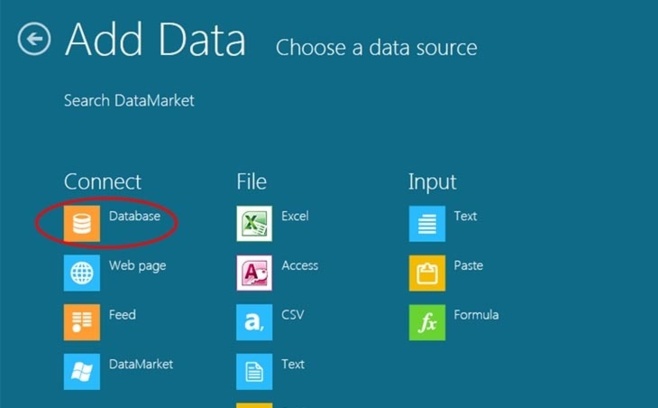Select the Text icon under Input
658x408 pixels.
coord(427,223)
